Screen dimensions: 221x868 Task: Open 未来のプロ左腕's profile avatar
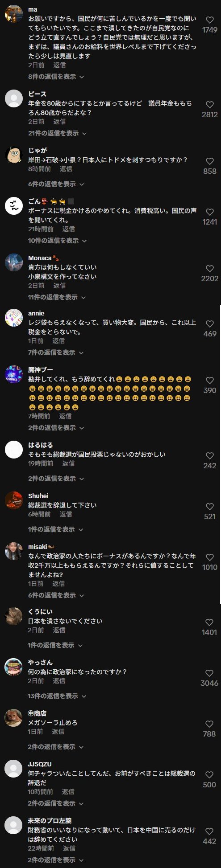click(x=14, y=826)
